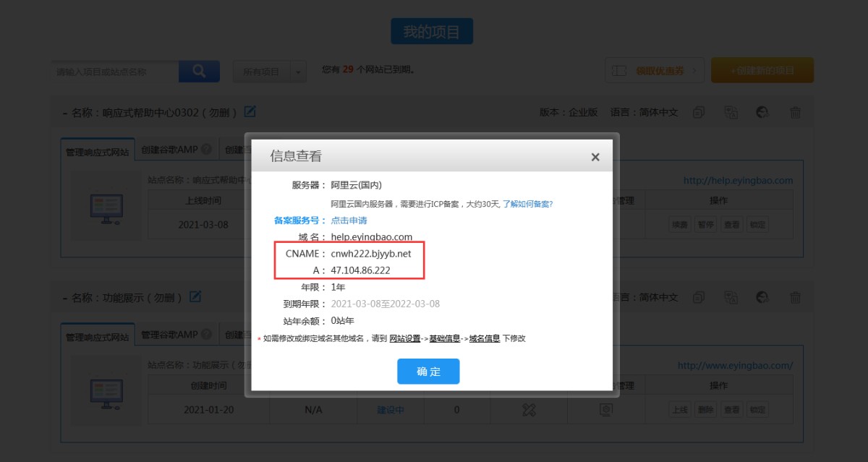Click the translate-copy icon for 响应式帮助中心0302 project
This screenshot has width=868, height=462.
731,113
